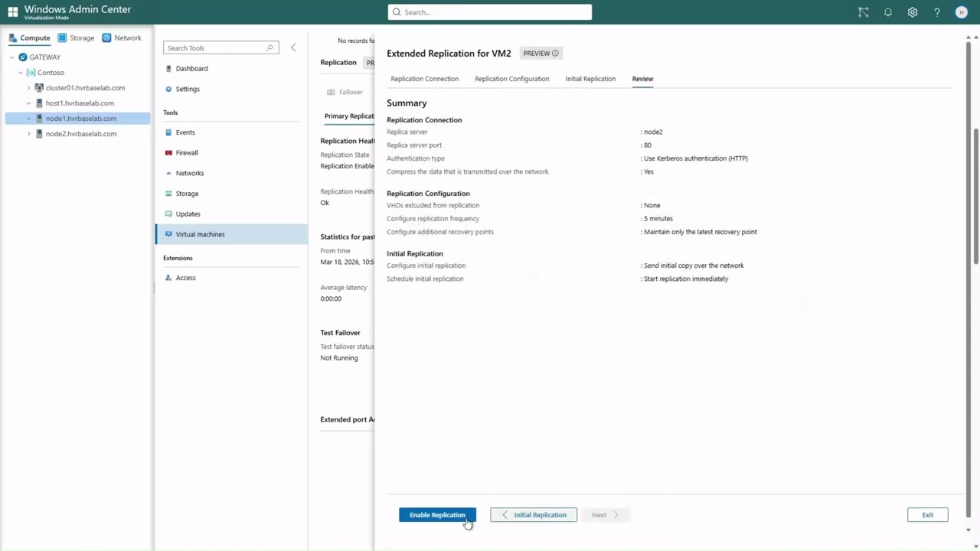Expand the cluster01.hvrbaselab.com node
980x551 pixels.
(x=29, y=88)
